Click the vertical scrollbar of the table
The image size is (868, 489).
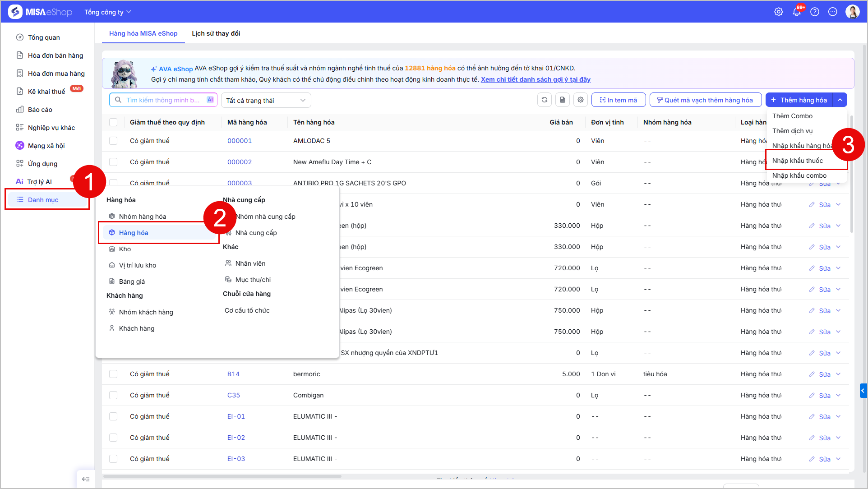(852, 174)
